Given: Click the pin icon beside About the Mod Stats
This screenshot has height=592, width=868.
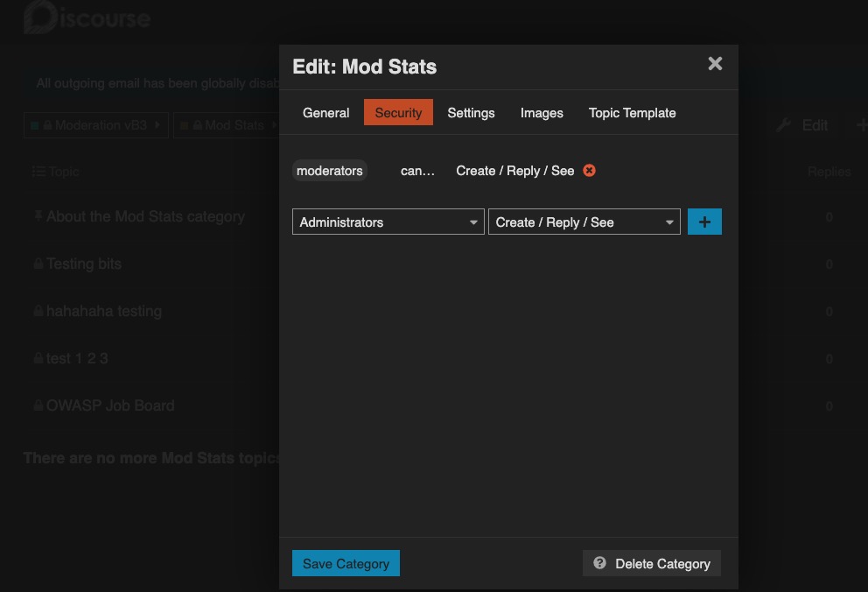Looking at the screenshot, I should pyautogui.click(x=38, y=215).
